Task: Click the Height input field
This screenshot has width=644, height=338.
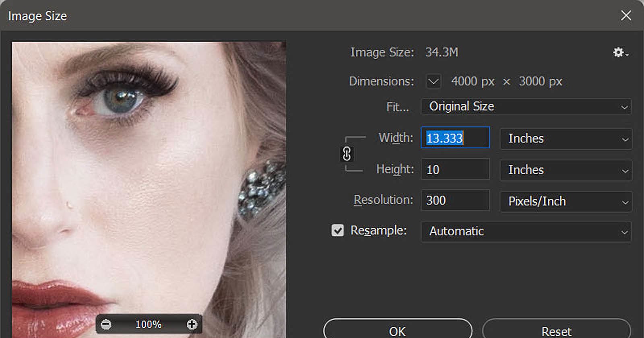Action: (x=455, y=169)
